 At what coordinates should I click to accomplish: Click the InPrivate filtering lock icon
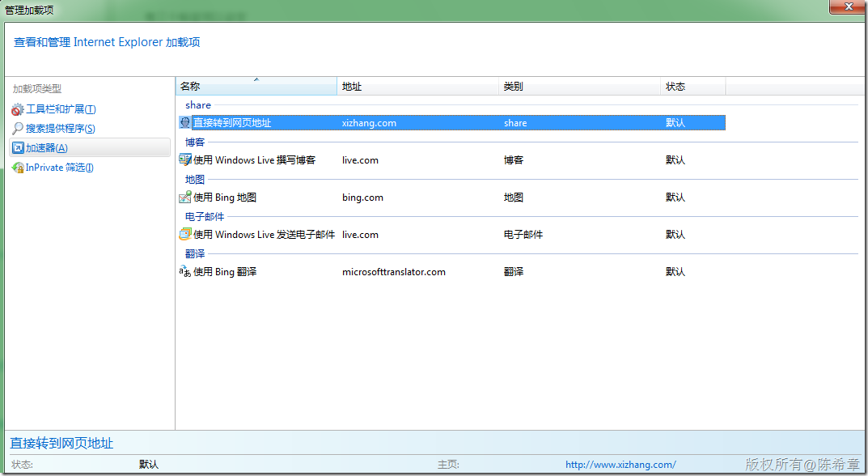[18, 168]
